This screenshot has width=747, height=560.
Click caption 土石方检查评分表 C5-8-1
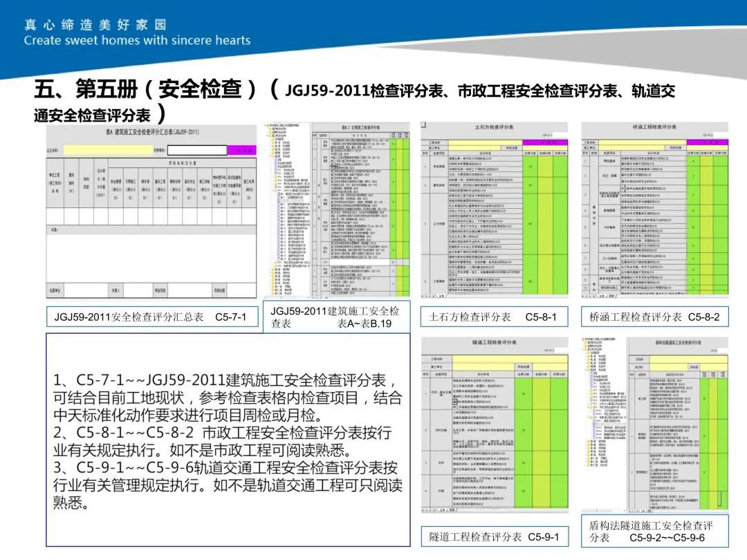coord(495,317)
